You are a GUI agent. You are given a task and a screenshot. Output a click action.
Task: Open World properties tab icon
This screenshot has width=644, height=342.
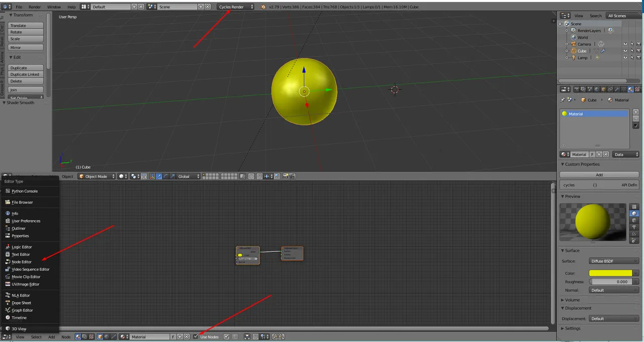[597, 89]
